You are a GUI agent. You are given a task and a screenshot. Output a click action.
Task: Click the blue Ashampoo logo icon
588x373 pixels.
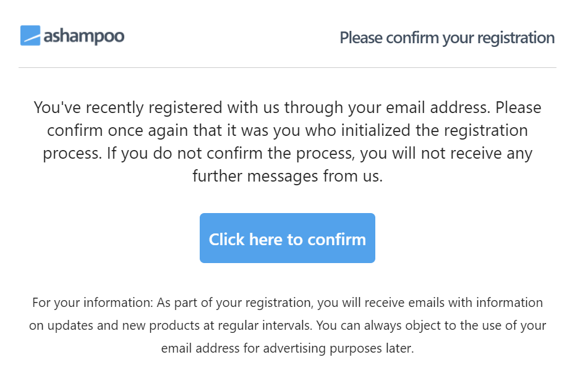click(30, 36)
